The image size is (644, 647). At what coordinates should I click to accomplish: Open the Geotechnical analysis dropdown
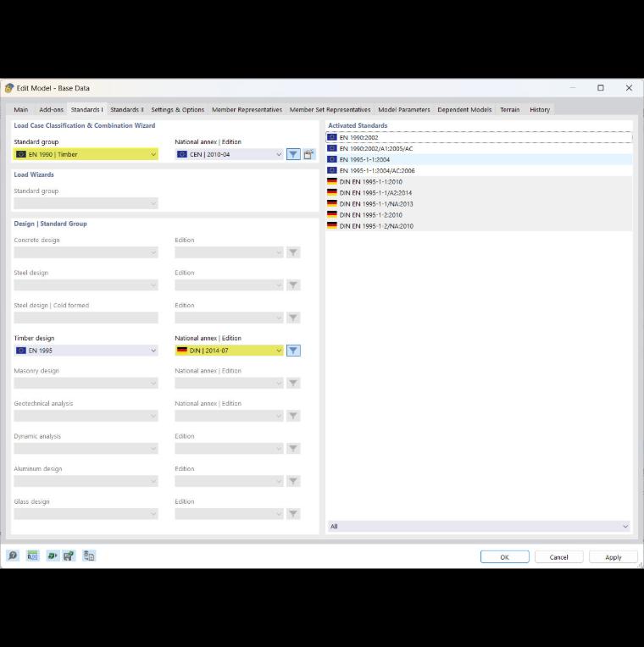(86, 416)
